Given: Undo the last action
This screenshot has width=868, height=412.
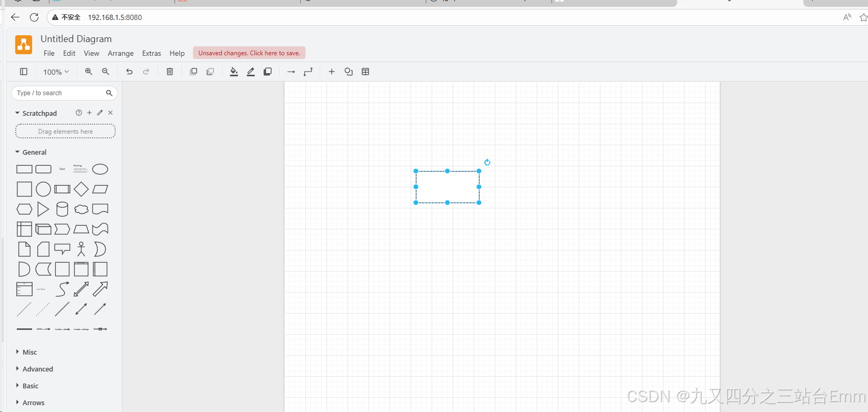Looking at the screenshot, I should coord(129,72).
